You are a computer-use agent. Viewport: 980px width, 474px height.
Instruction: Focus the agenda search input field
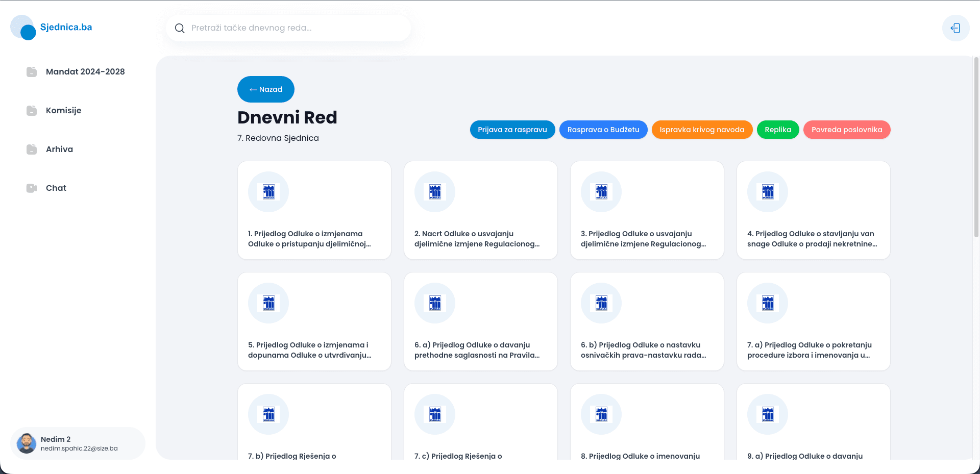[296, 28]
